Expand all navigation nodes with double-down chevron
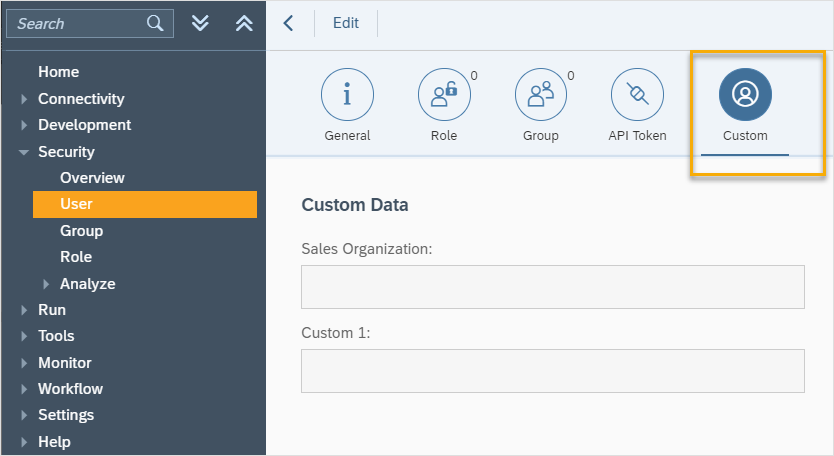The height and width of the screenshot is (456, 834). coord(200,23)
